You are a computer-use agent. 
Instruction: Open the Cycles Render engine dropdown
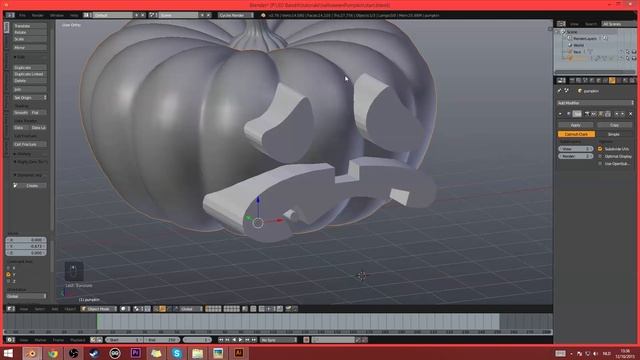click(236, 15)
